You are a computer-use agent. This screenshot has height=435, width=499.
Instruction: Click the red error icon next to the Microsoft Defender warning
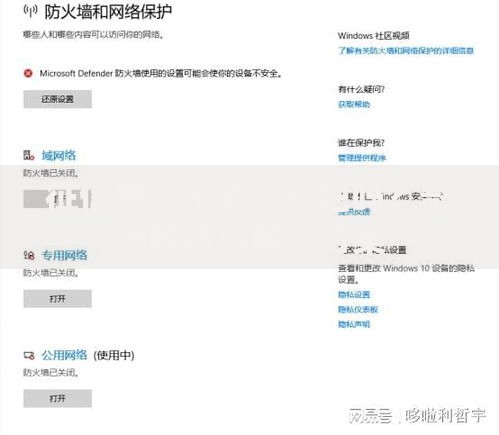(x=28, y=73)
